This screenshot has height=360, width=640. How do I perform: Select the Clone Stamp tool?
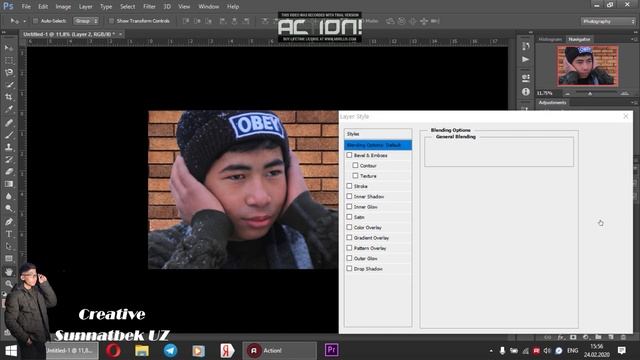(9, 147)
